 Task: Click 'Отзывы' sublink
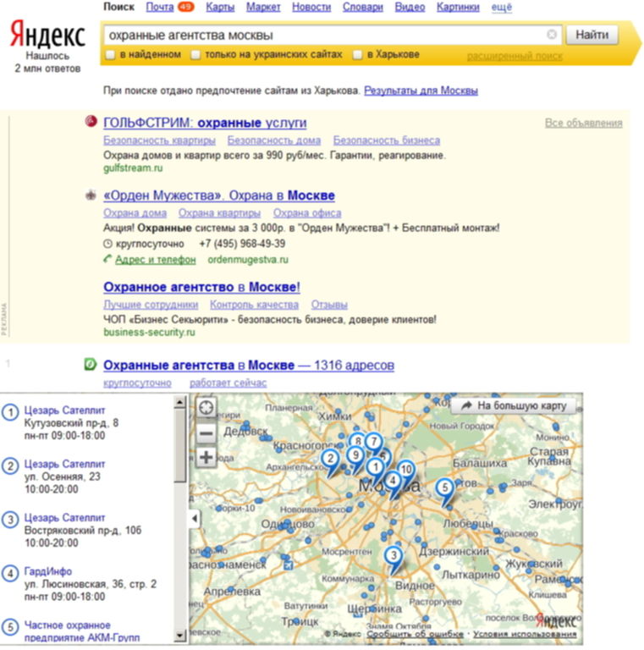click(329, 305)
